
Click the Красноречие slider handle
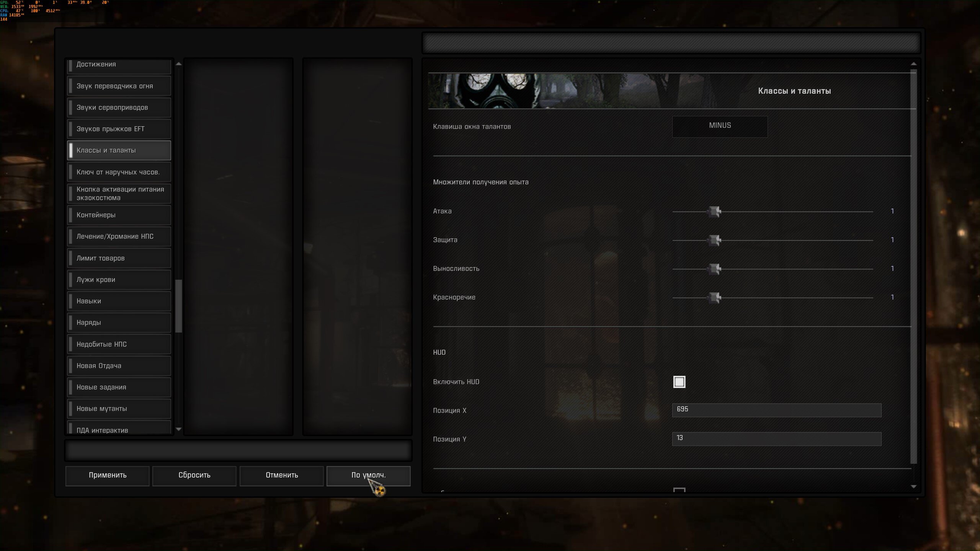tap(714, 298)
